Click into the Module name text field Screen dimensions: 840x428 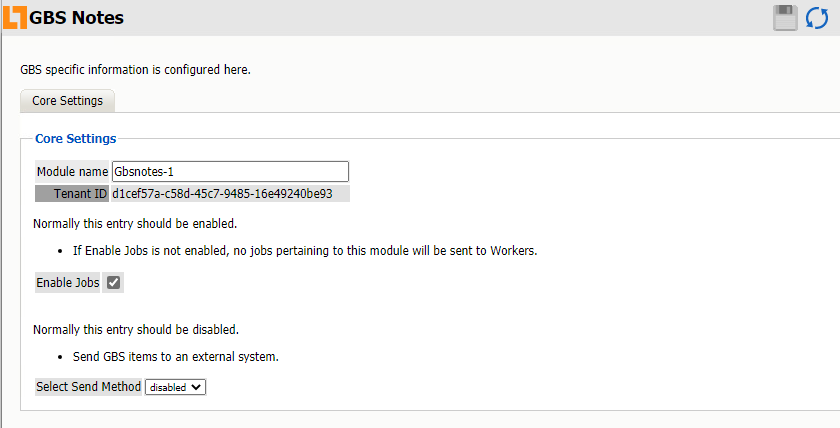230,172
